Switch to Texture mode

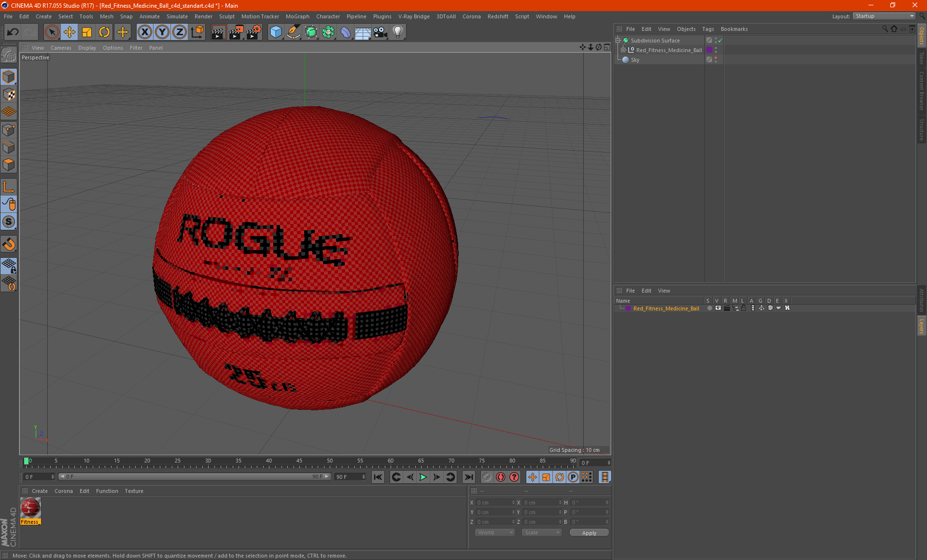pyautogui.click(x=9, y=95)
